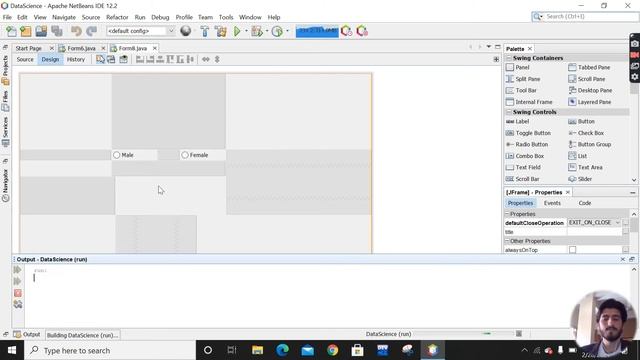Open the Code tab in Properties
Screen dimensions: 640x360
pyautogui.click(x=584, y=203)
